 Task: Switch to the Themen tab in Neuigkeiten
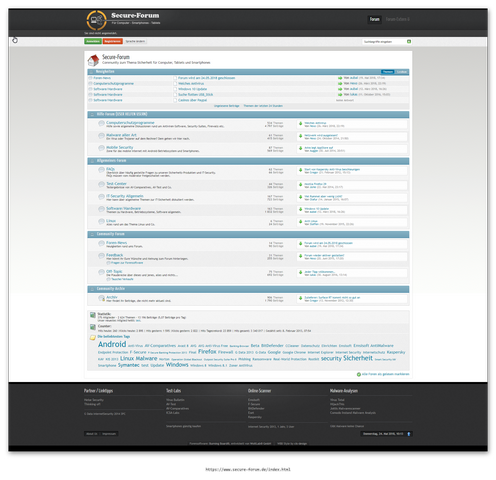pos(388,72)
